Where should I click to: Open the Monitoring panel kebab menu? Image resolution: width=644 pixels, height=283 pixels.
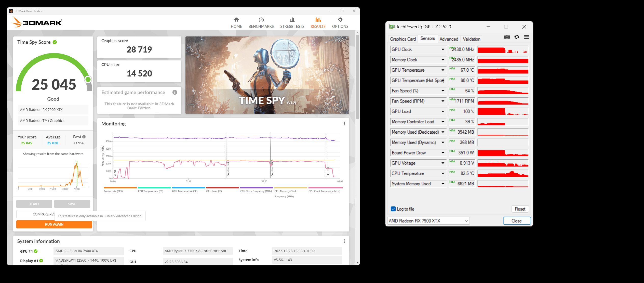(344, 124)
